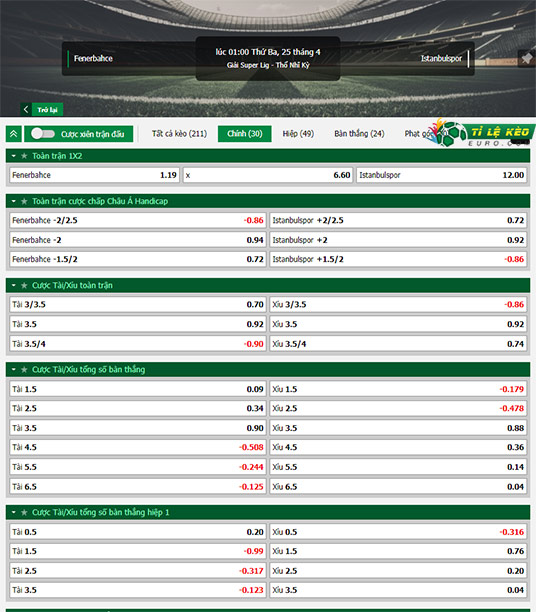Viewport: 536px width, 612px height.
Task: Open the Tất cả kèo (211) tab
Action: 179,133
